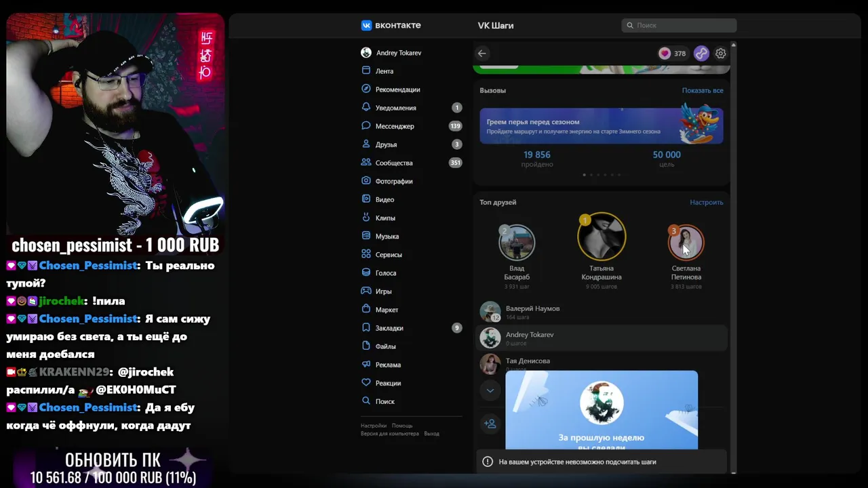The width and height of the screenshot is (868, 488).
Task: Click the Настроить link in Топ друзей
Action: click(x=707, y=202)
